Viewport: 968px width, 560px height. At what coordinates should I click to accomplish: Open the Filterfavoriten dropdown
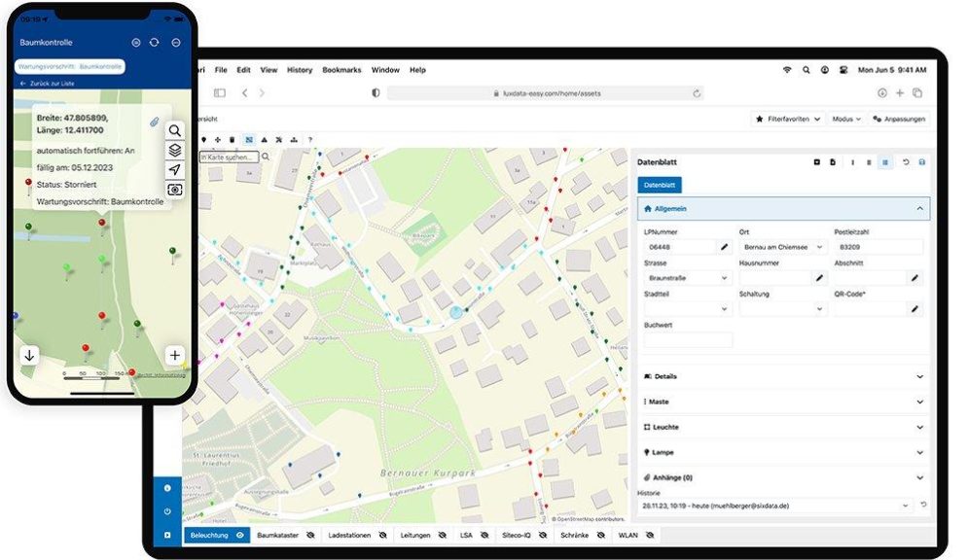pos(788,119)
